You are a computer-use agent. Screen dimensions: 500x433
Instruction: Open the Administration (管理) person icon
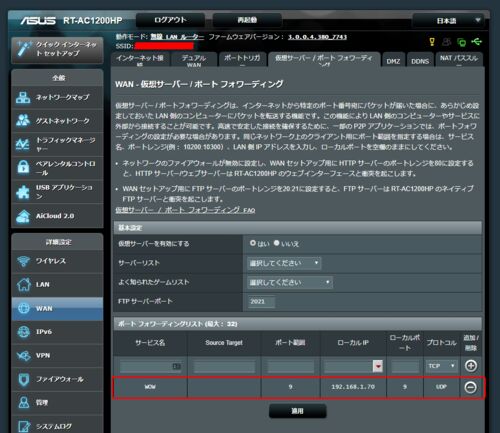tap(23, 403)
